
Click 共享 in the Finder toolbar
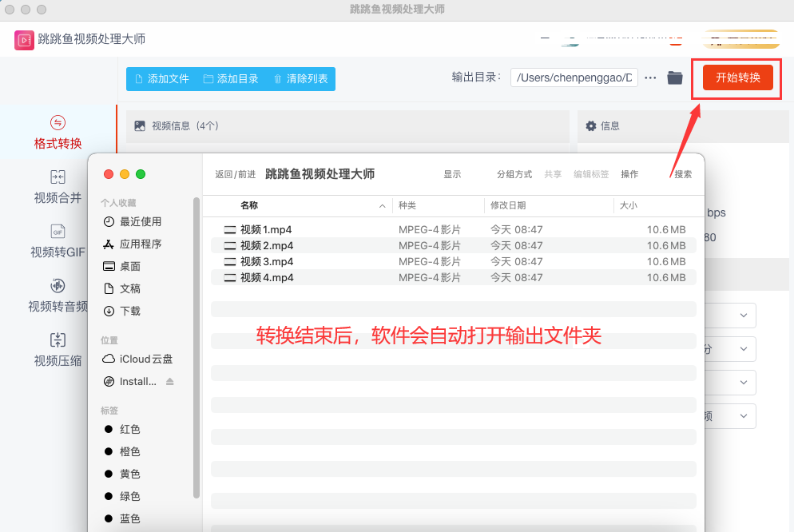553,174
